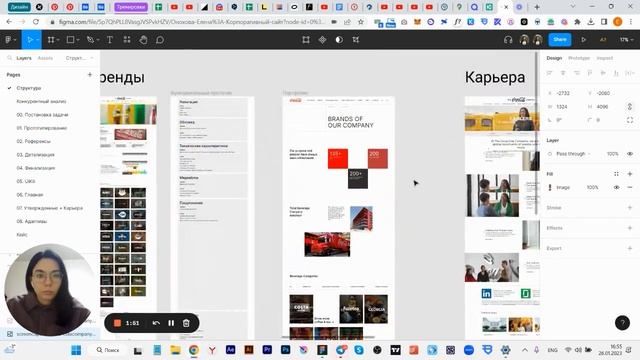This screenshot has height=360, width=640.
Task: Select the Text tool
Action: pyautogui.click(x=110, y=40)
